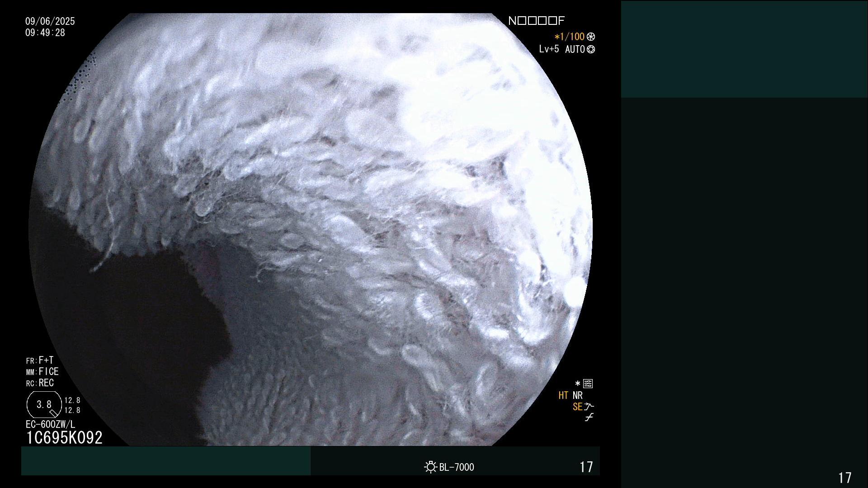This screenshot has width=868, height=488.
Task: Click the structure emphasis curve icon next to SE
Action: click(x=589, y=407)
